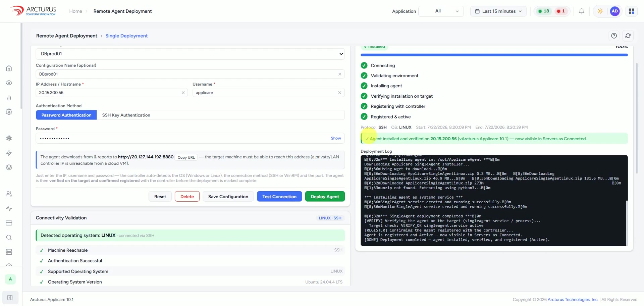This screenshot has width=644, height=306.
Task: Select Password Authentication method
Action: [x=66, y=115]
